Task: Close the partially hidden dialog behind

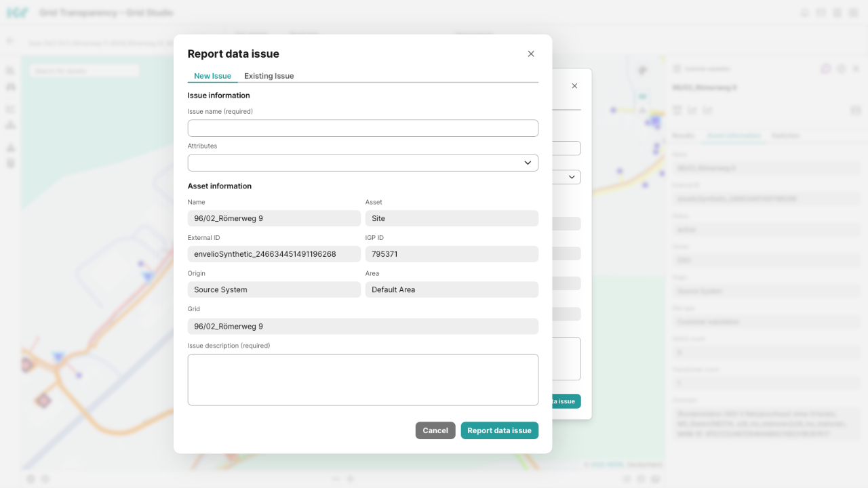Action: (x=574, y=86)
